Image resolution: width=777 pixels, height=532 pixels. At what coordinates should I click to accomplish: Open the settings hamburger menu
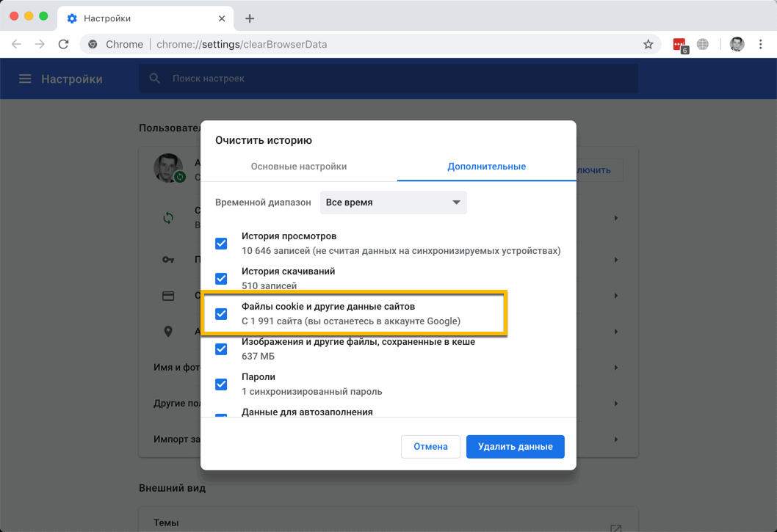[x=25, y=79]
